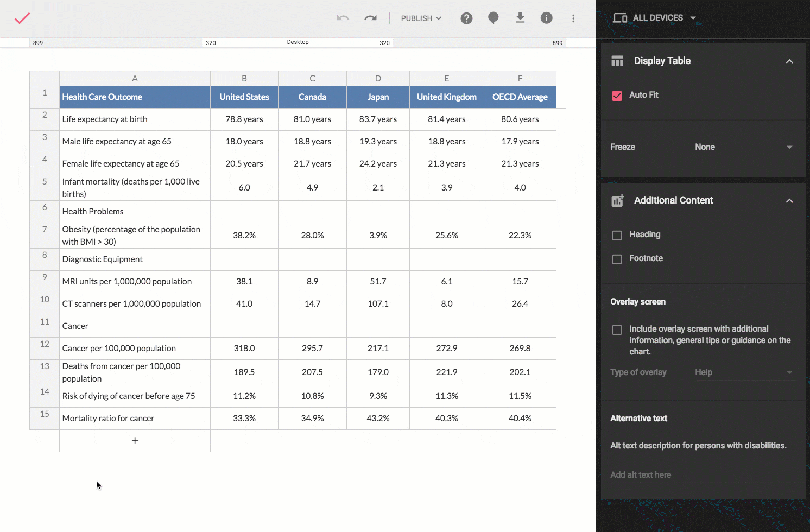Toggle the include overlay screen checkbox
This screenshot has width=810, height=532.
[617, 330]
